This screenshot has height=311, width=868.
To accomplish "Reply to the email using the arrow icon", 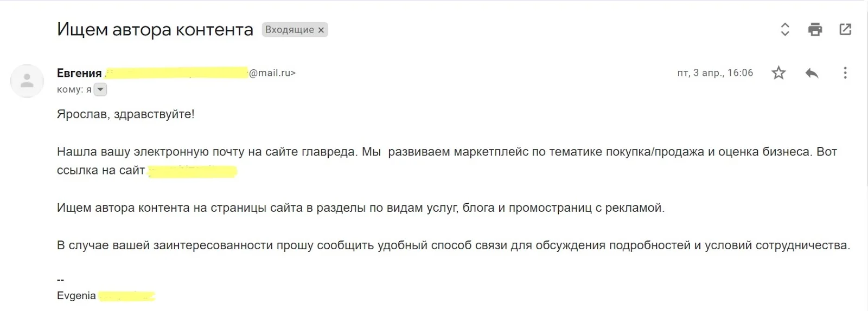I will tap(812, 73).
